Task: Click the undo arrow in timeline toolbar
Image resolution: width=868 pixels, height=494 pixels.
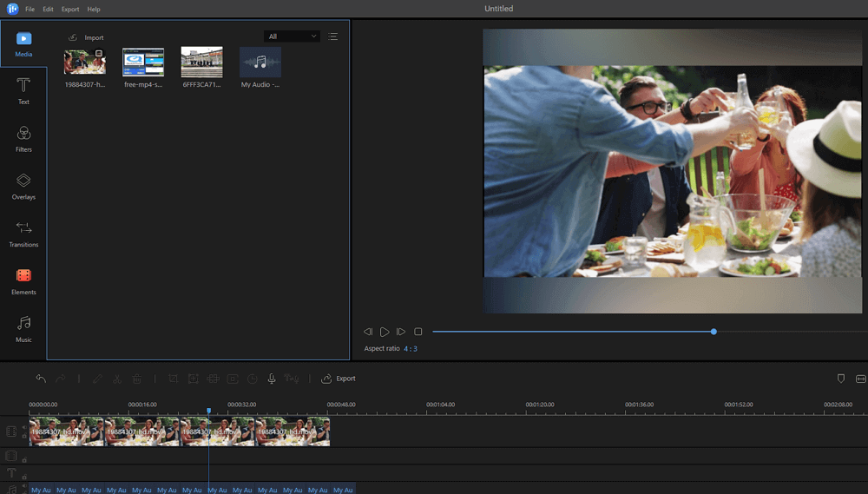Action: click(x=41, y=379)
